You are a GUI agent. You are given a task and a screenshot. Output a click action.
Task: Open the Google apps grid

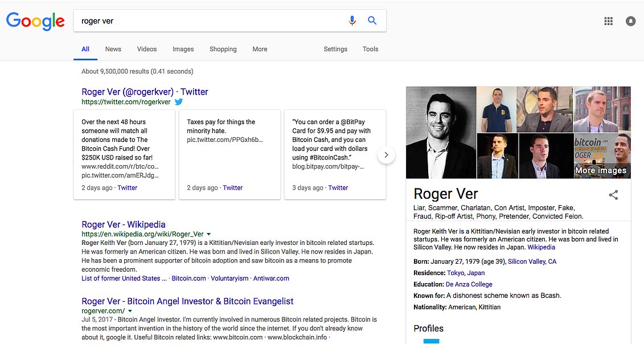coord(608,21)
